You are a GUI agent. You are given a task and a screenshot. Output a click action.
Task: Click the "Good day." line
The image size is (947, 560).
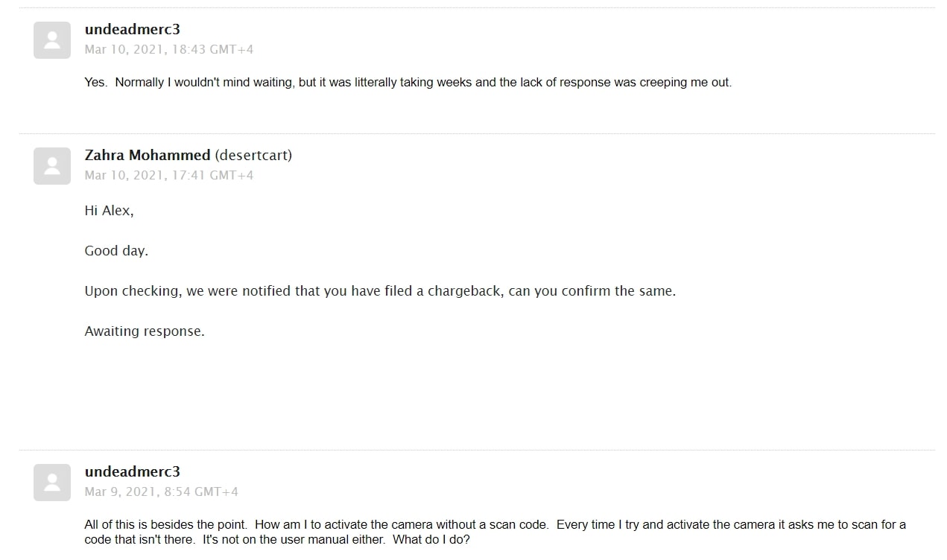(116, 251)
